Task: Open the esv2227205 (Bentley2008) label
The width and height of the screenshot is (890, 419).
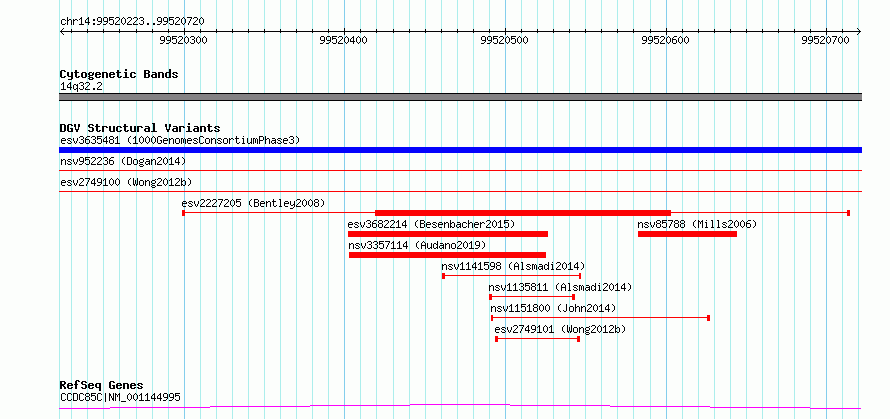Action: pos(253,203)
